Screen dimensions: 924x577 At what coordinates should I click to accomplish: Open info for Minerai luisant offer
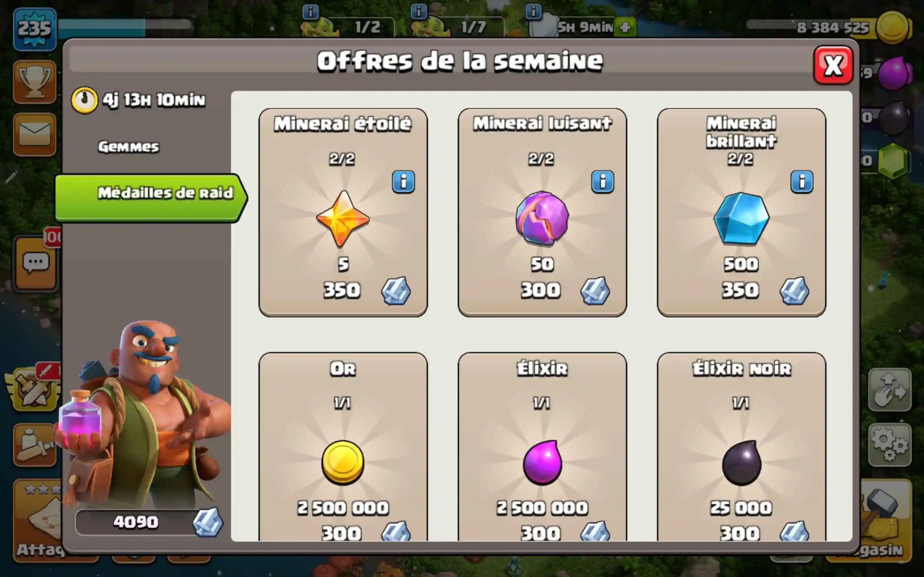tap(602, 182)
